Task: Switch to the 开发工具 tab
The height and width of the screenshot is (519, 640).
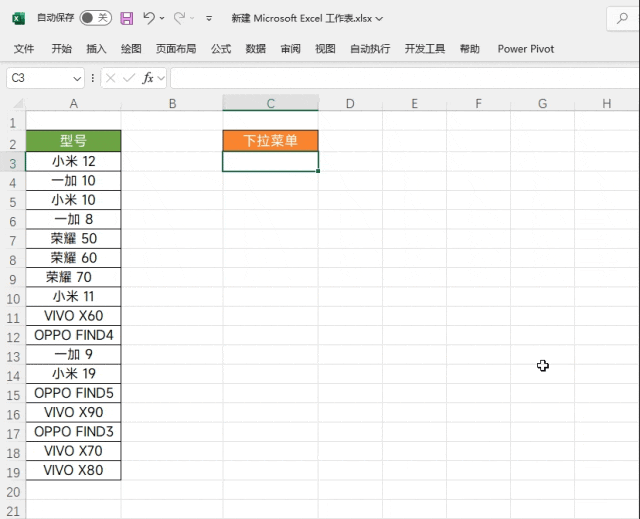Action: [x=424, y=49]
